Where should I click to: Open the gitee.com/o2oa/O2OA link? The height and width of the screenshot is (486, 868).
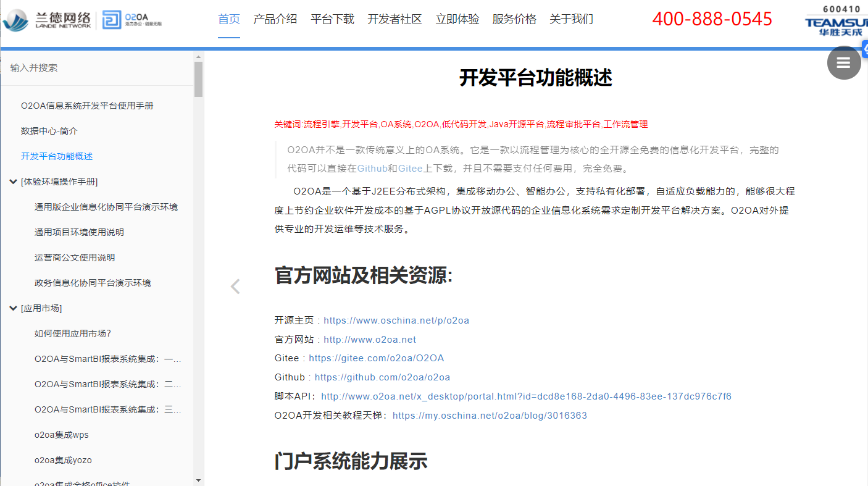tap(376, 358)
